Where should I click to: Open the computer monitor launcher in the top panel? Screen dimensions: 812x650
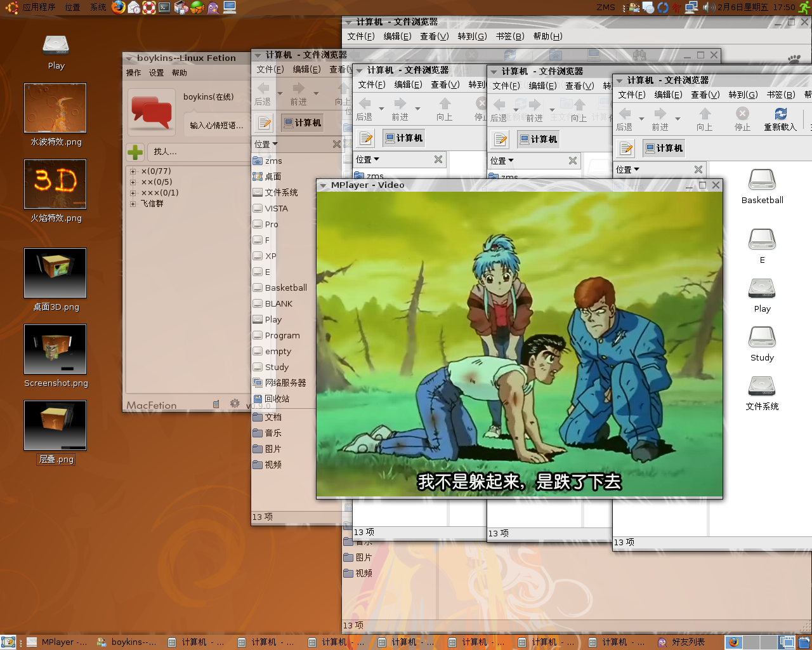[x=230, y=7]
